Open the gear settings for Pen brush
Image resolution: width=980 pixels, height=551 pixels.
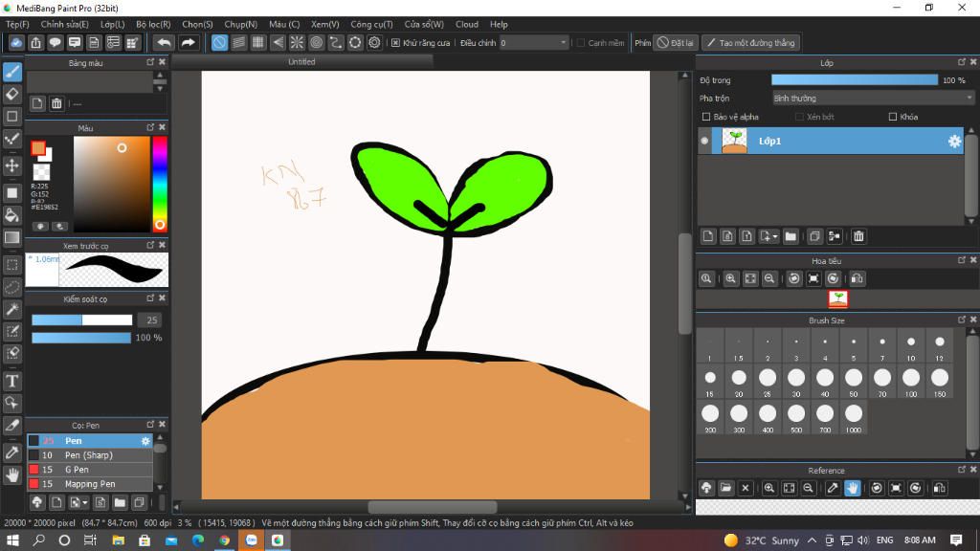click(x=145, y=441)
